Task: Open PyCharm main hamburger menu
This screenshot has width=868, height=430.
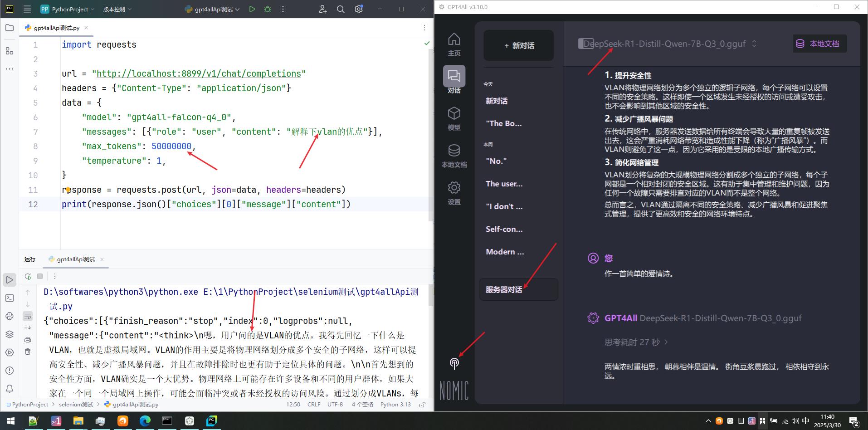Action: pyautogui.click(x=27, y=9)
